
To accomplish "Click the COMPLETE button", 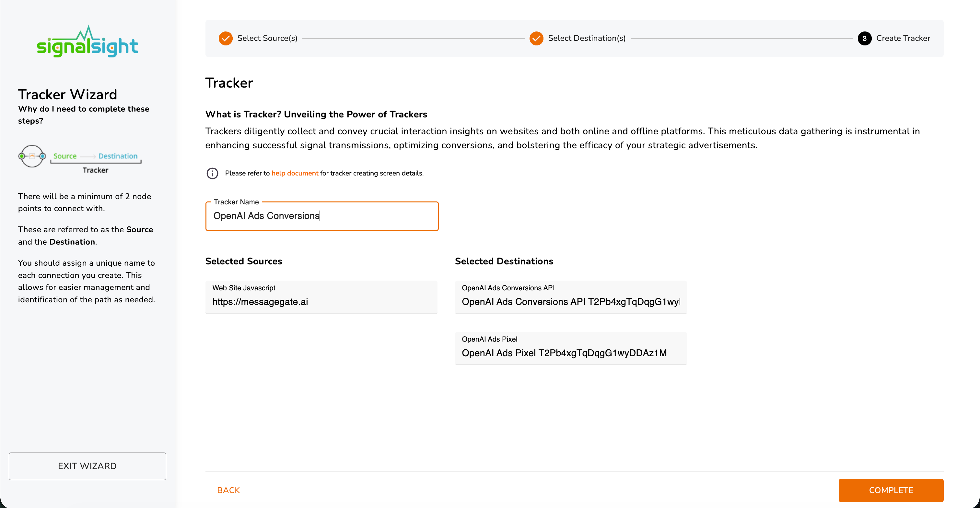I will coord(891,490).
